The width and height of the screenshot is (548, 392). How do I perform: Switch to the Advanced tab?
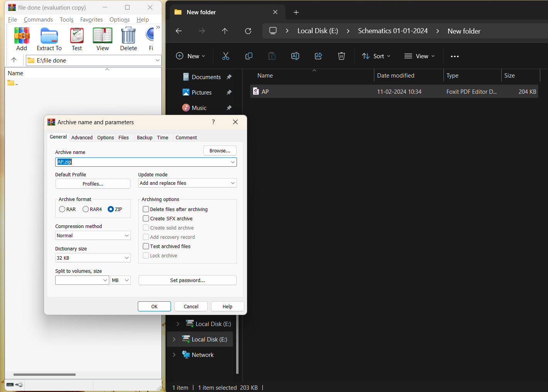coord(82,138)
